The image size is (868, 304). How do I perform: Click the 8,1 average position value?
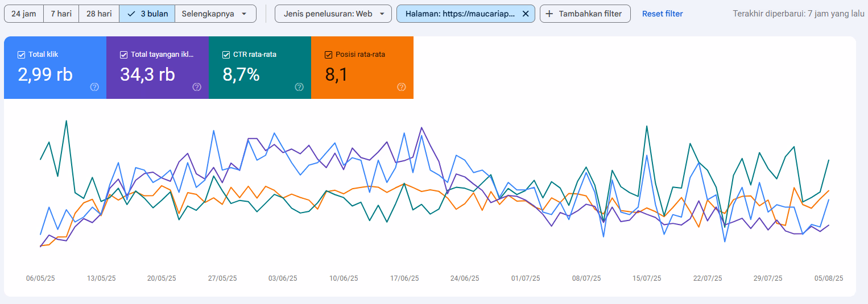[336, 74]
